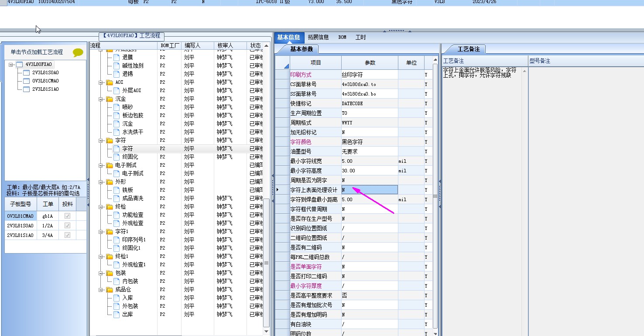Click the node icon beside 2V3L81S1A0 in tree
644x336 pixels.
click(x=26, y=89)
